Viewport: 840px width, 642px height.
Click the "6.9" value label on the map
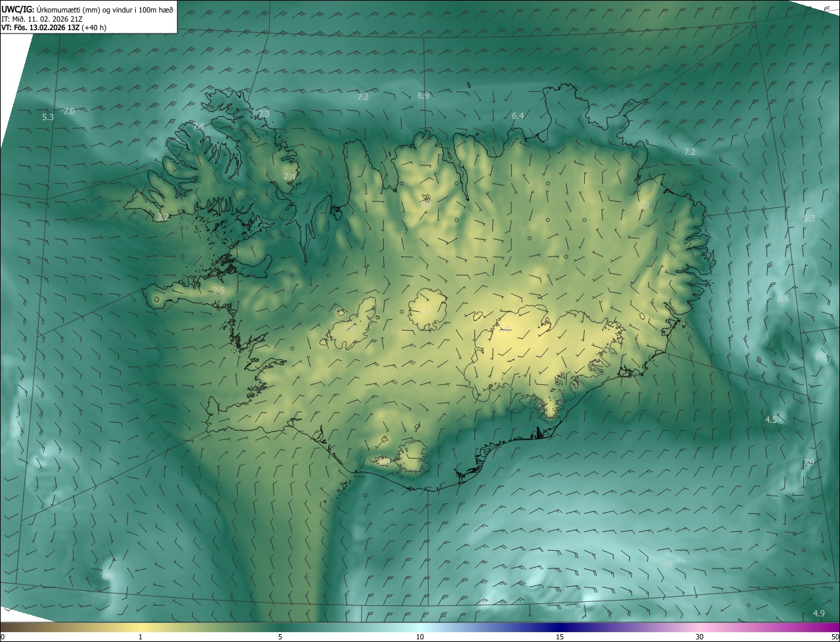point(423,96)
